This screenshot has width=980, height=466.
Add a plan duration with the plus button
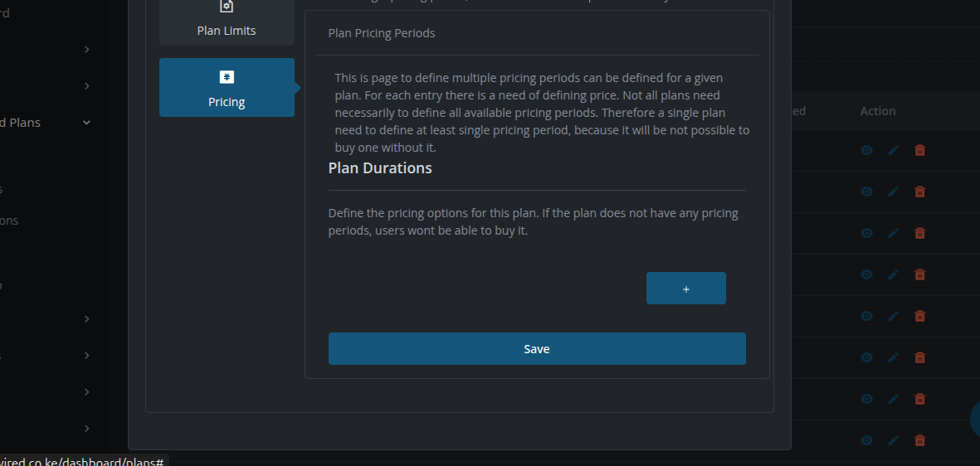pyautogui.click(x=685, y=288)
